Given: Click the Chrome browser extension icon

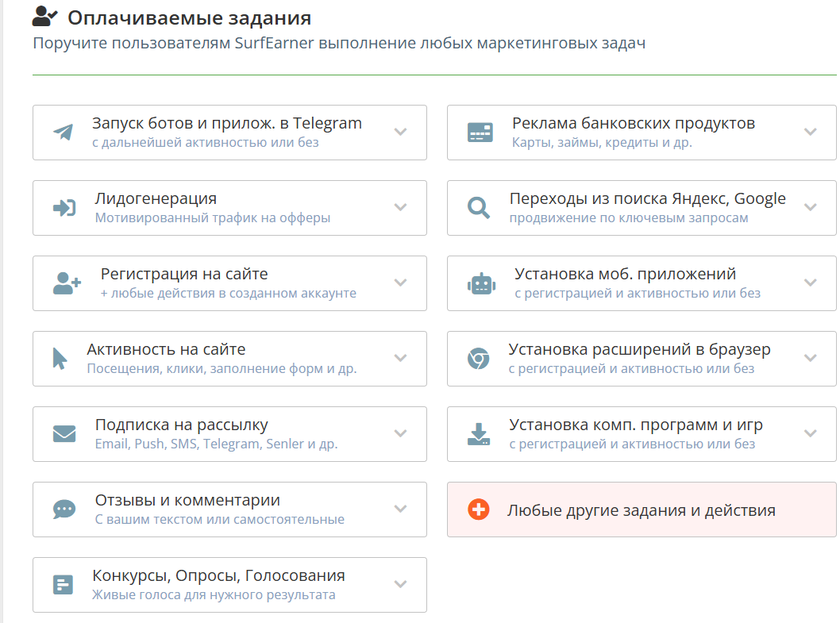Looking at the screenshot, I should pos(478,359).
